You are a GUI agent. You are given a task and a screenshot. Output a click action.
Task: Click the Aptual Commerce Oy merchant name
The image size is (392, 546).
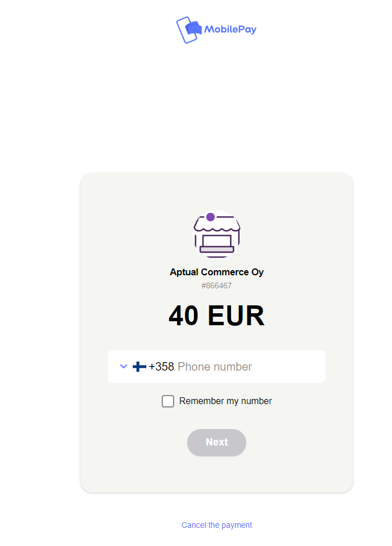pyautogui.click(x=217, y=272)
